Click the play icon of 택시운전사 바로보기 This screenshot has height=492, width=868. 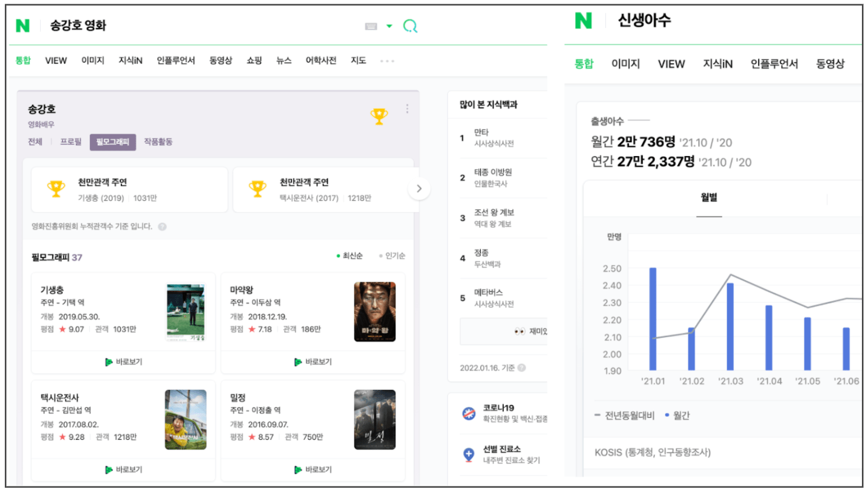pyautogui.click(x=109, y=470)
